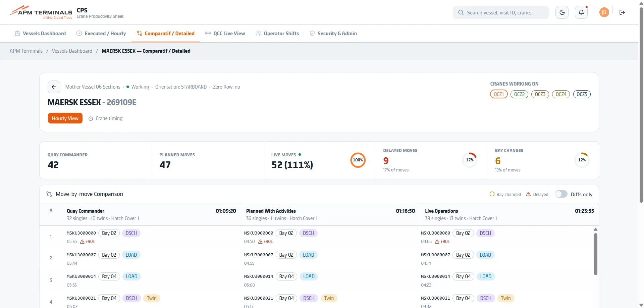Open the Vessels Dashboard tab
The height and width of the screenshot is (308, 644).
40,34
